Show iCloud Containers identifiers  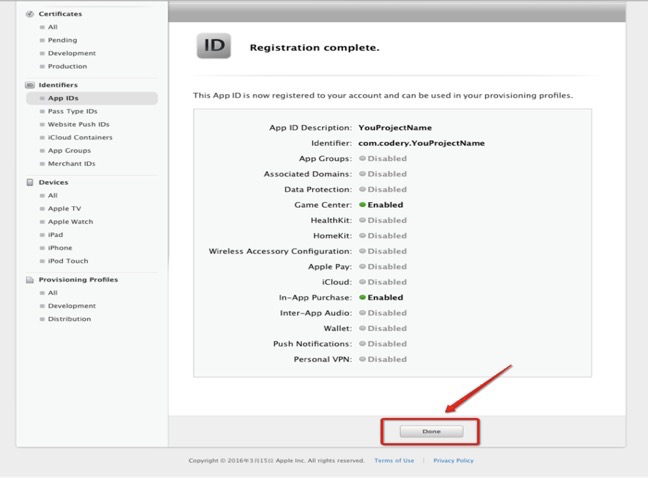[80, 137]
